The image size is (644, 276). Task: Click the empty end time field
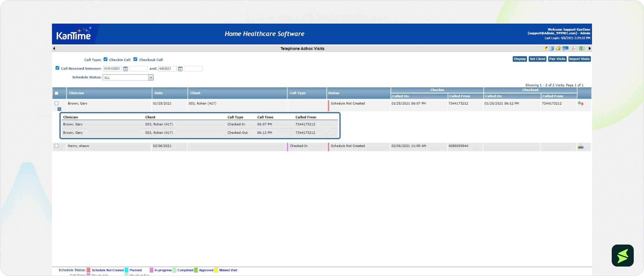193,69
